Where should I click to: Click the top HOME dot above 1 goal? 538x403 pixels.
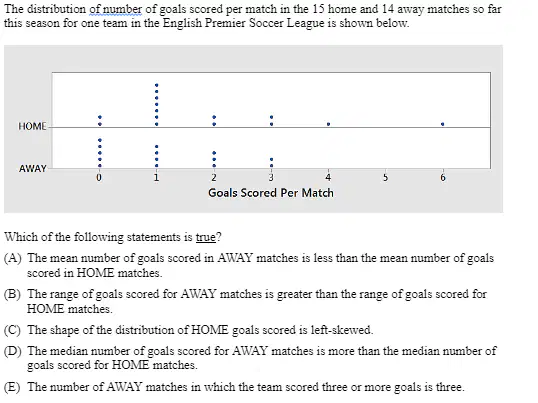pyautogui.click(x=157, y=85)
